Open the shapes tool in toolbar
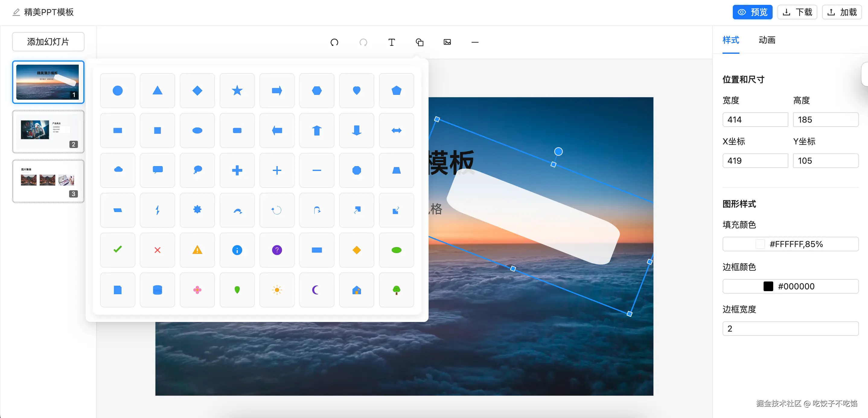The width and height of the screenshot is (868, 418). coord(420,42)
